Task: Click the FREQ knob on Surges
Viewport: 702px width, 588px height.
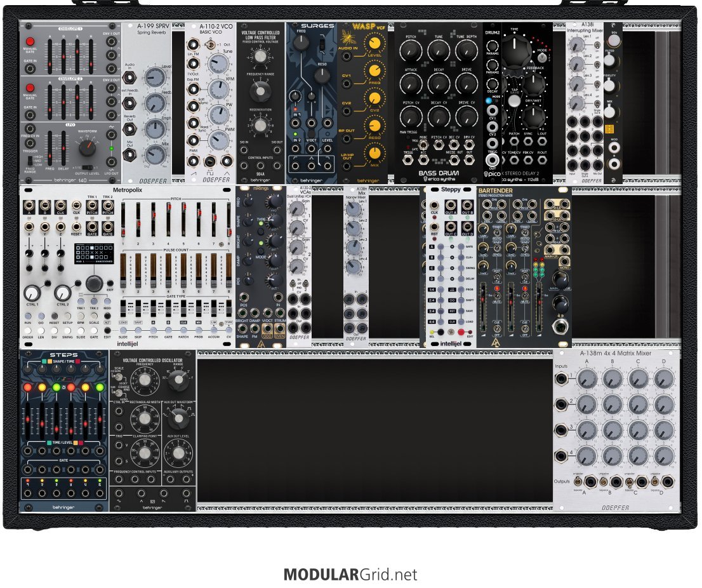Action: click(301, 42)
